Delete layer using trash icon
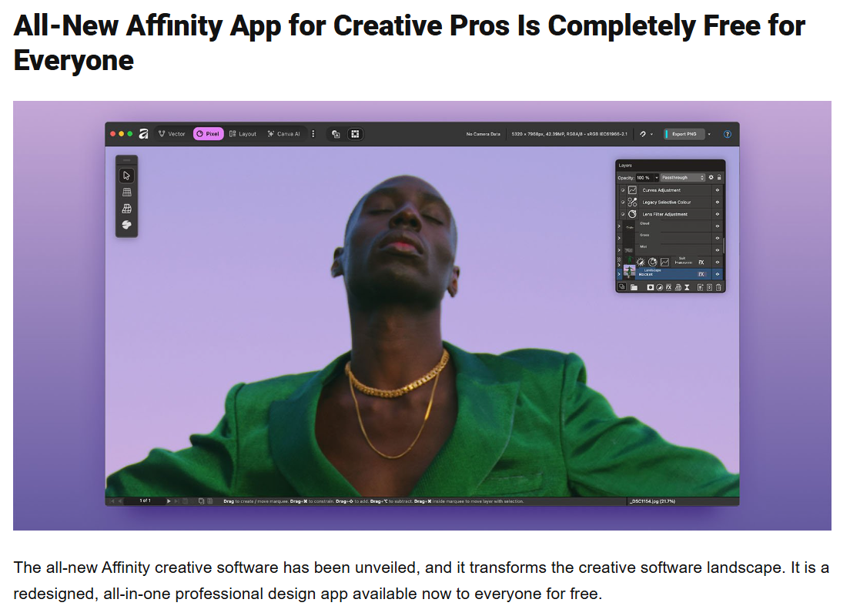This screenshot has height=616, width=850. 718,287
